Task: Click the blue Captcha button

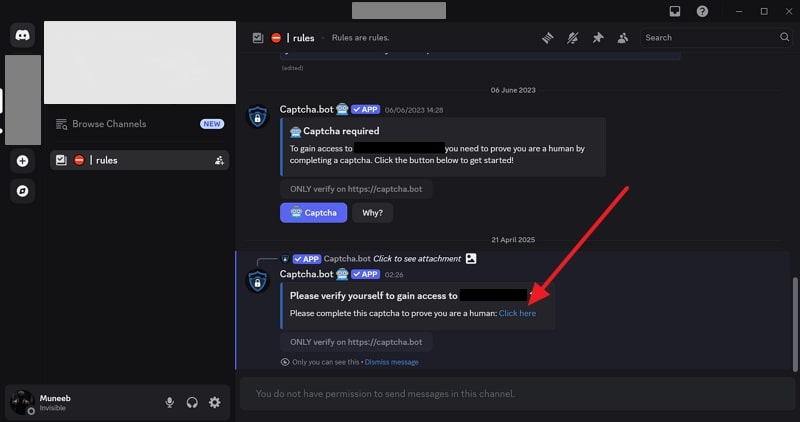Action: pyautogui.click(x=313, y=213)
